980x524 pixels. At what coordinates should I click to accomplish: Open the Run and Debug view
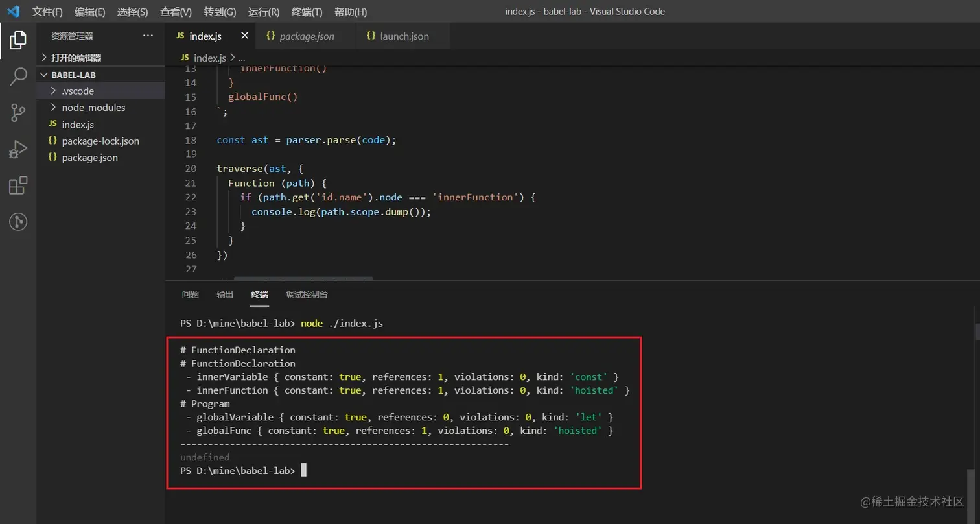click(x=18, y=149)
